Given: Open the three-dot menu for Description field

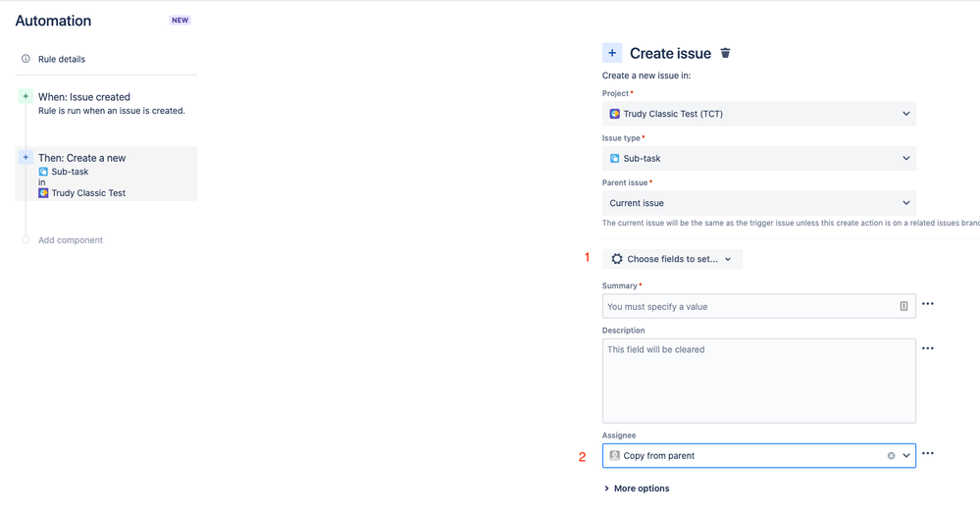Looking at the screenshot, I should 927,348.
